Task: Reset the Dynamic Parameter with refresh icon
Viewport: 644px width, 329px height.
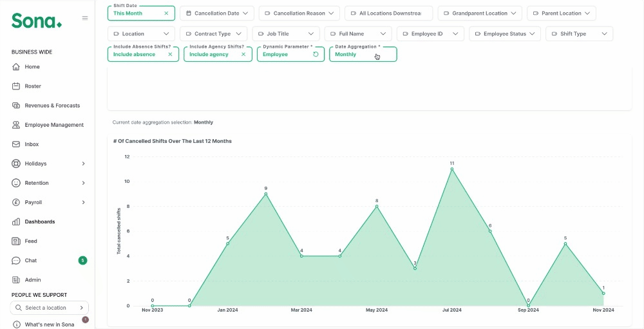Action: (316, 54)
